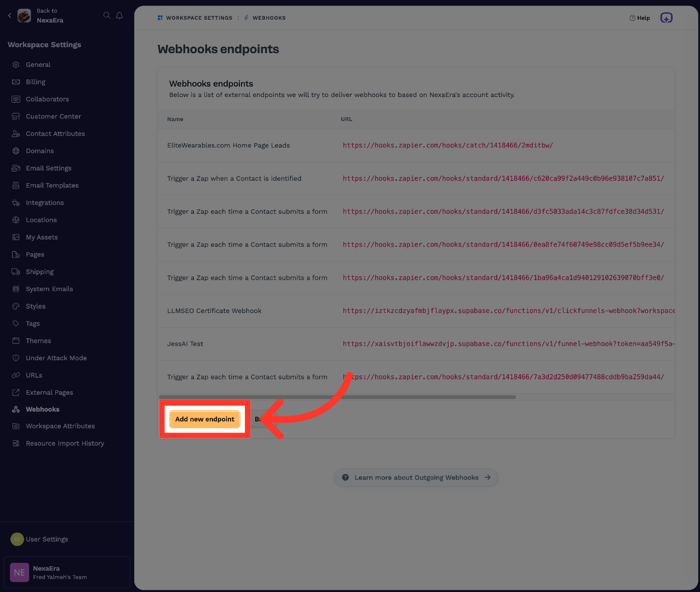The image size is (700, 592).
Task: Open the AI assistant icon top right
Action: pyautogui.click(x=666, y=18)
